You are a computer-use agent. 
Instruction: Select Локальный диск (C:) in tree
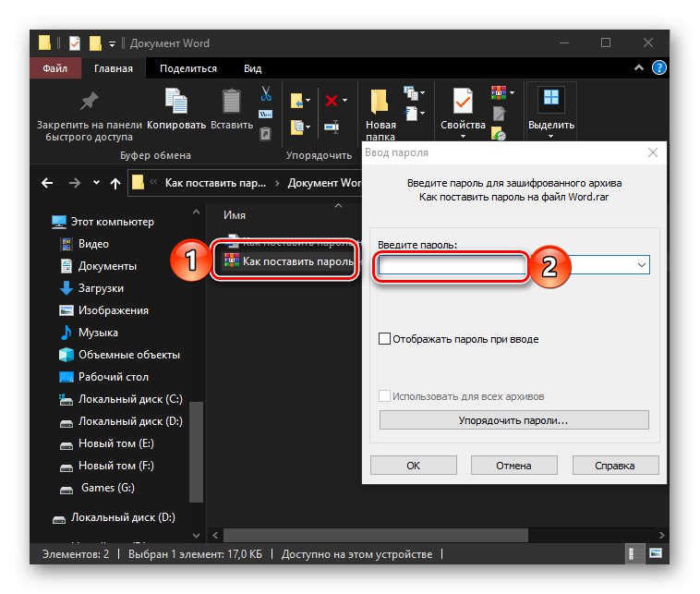(121, 399)
